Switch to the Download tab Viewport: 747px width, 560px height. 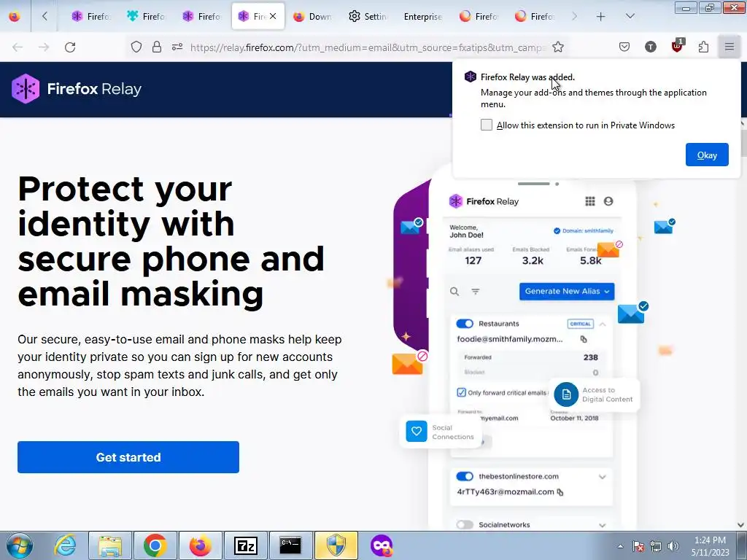(x=313, y=17)
